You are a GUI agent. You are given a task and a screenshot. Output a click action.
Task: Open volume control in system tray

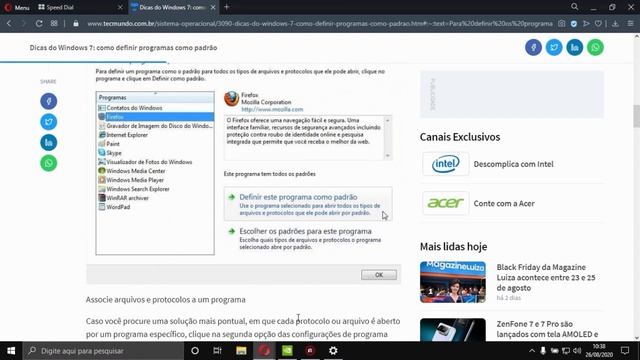[577, 351]
